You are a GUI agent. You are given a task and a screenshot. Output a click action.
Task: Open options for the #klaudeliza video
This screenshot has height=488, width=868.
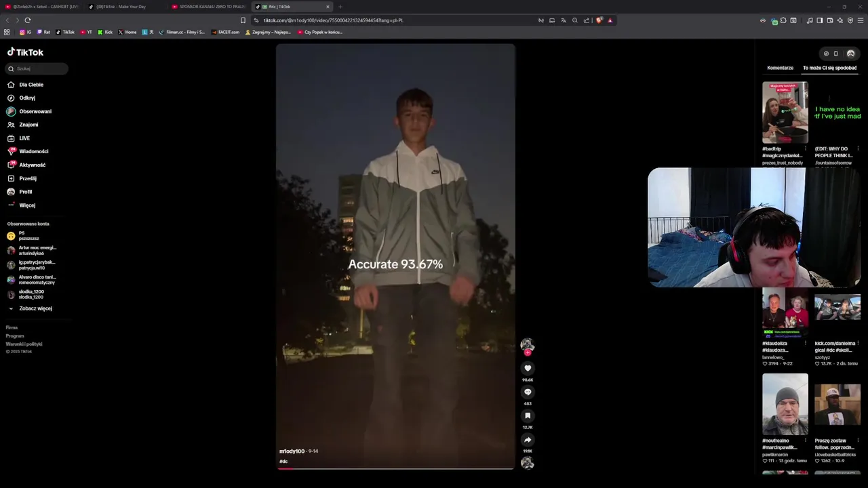[806, 343]
